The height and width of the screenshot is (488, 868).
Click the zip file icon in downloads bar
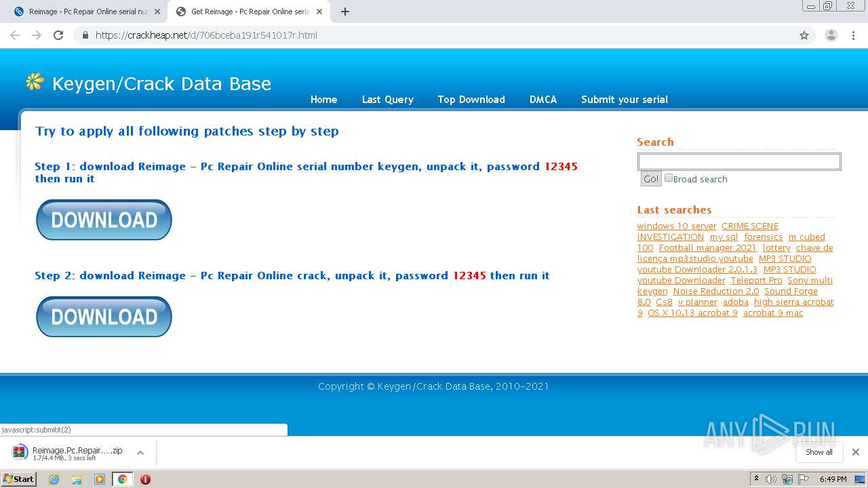tap(20, 452)
